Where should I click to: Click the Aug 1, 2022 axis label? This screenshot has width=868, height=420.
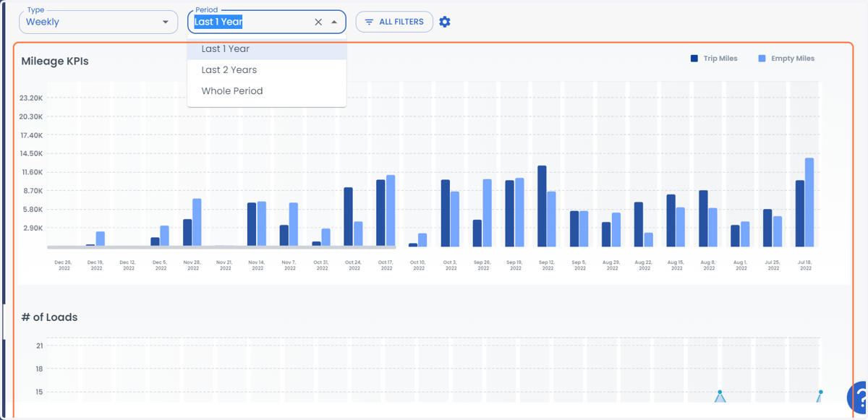click(x=741, y=265)
